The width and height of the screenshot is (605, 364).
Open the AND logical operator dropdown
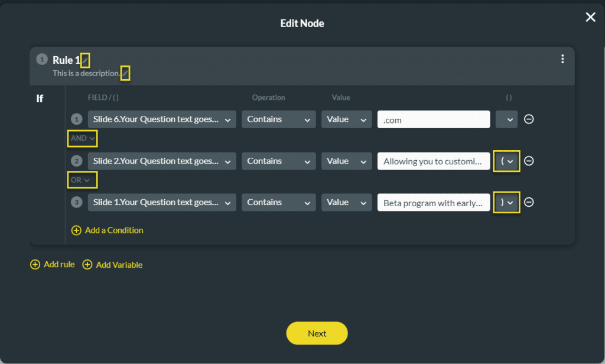[82, 138]
